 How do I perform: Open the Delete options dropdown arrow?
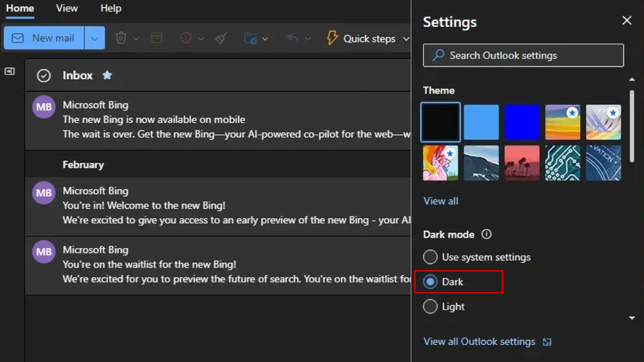pyautogui.click(x=136, y=39)
